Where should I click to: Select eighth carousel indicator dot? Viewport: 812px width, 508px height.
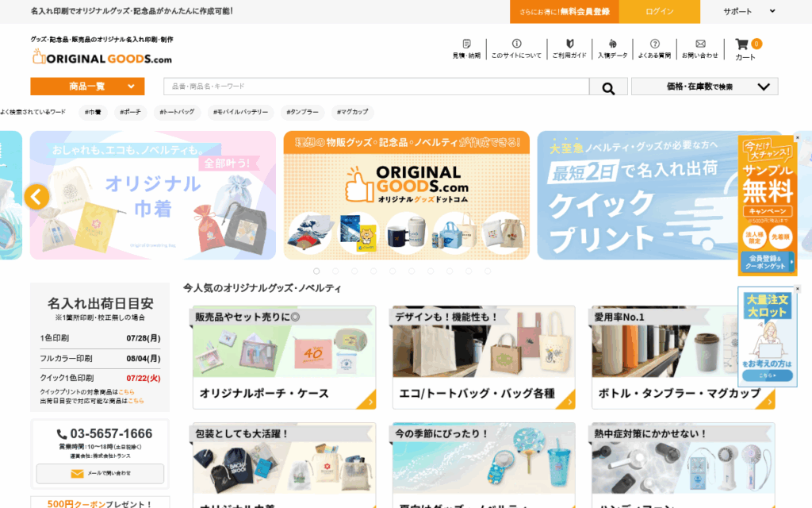pyautogui.click(x=450, y=271)
